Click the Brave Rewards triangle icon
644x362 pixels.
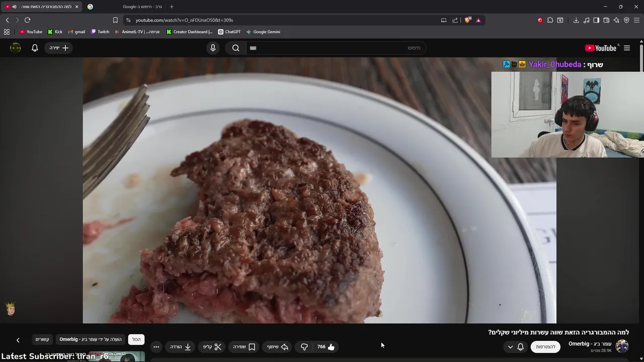tap(478, 20)
